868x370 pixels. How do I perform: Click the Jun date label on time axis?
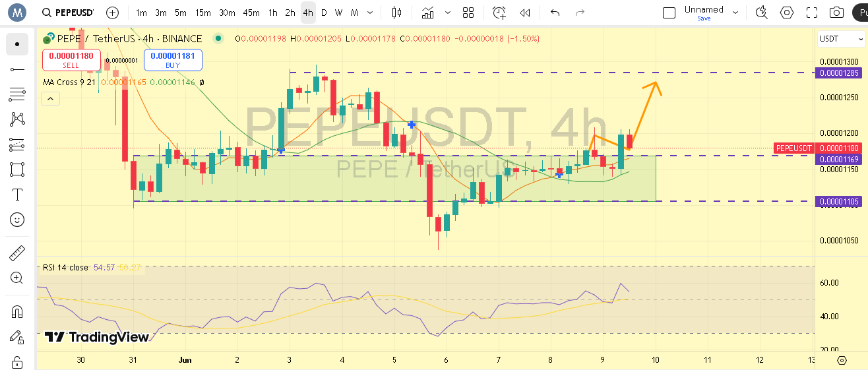[185, 360]
